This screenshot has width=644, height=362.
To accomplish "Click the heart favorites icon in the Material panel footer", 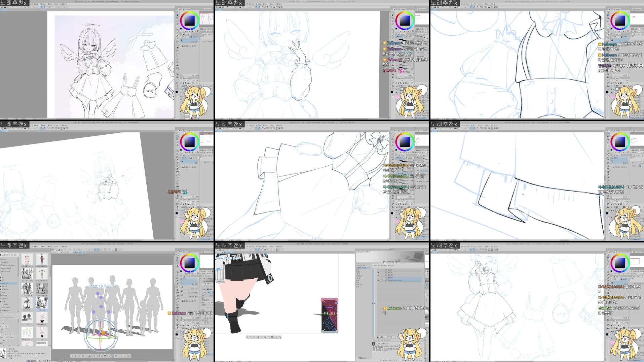I will pos(47,360).
